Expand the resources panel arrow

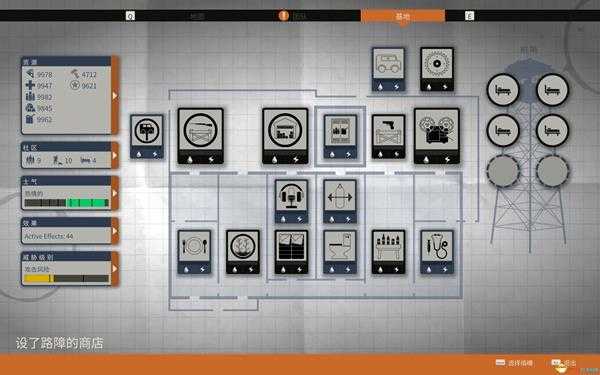point(115,96)
